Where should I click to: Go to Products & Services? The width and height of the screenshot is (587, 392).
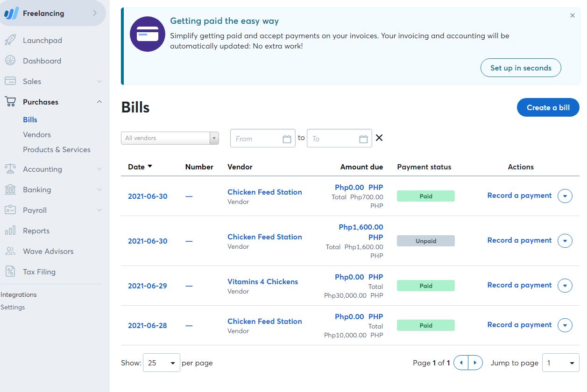tap(57, 149)
